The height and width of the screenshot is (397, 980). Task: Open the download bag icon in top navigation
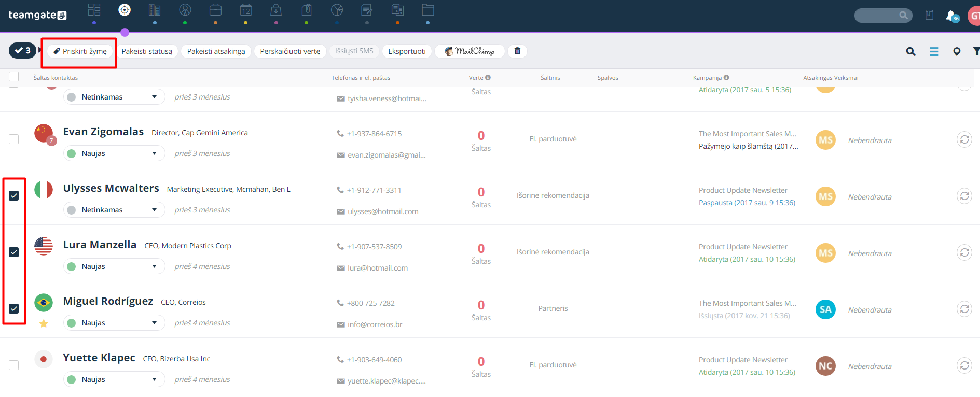coord(276,10)
